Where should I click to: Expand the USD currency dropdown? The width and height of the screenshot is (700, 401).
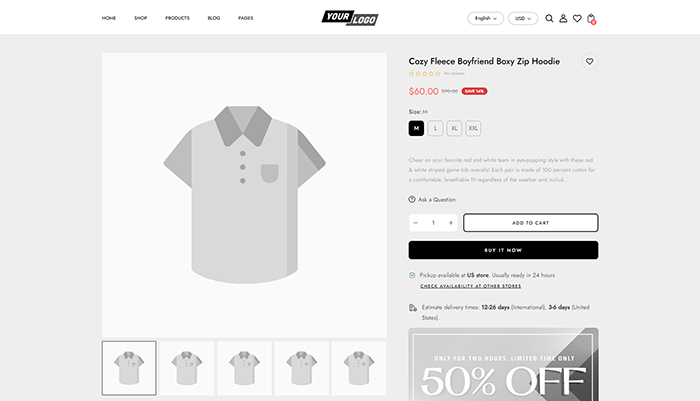point(522,18)
